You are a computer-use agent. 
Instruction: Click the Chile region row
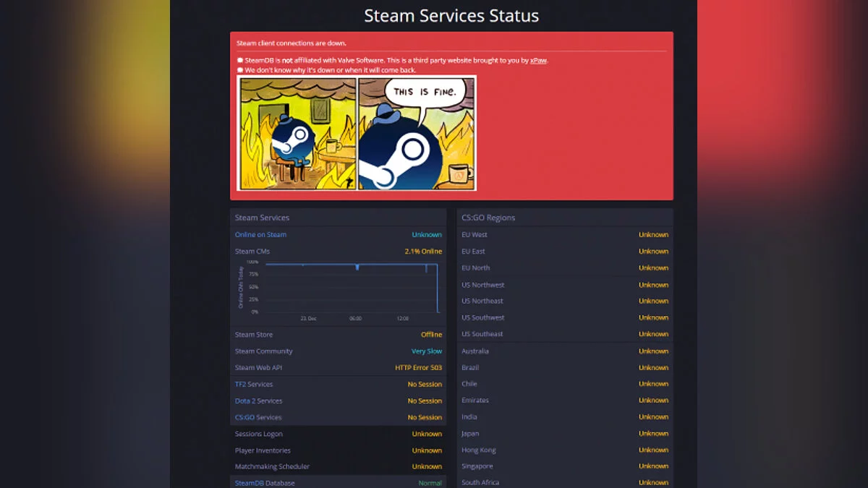(x=565, y=384)
